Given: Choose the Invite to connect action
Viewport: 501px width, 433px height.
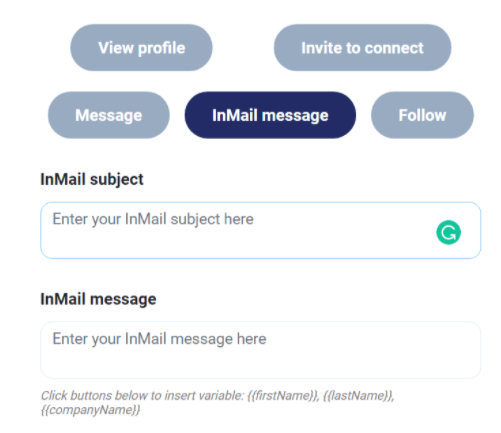Looking at the screenshot, I should [x=362, y=48].
